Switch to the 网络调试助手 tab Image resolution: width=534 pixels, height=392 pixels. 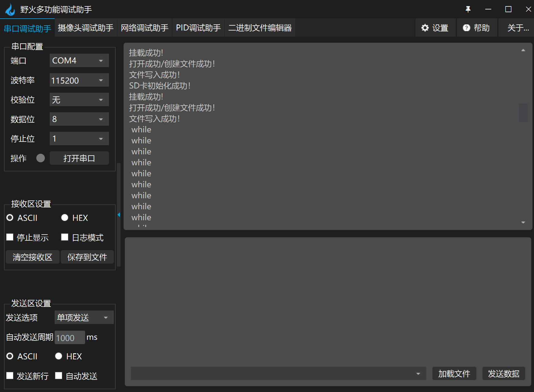(145, 28)
